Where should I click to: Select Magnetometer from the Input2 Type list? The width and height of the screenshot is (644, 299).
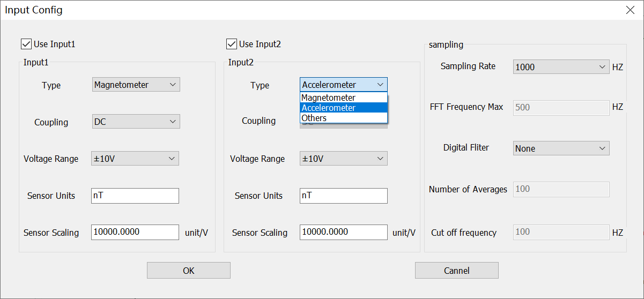343,98
